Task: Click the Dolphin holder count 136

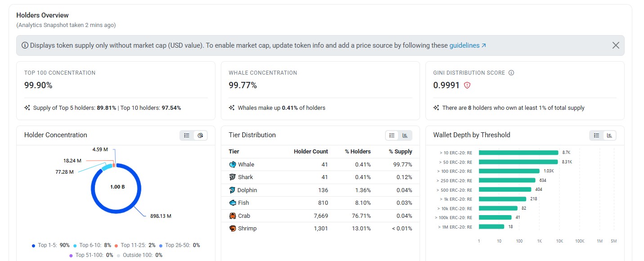Action: (x=323, y=190)
